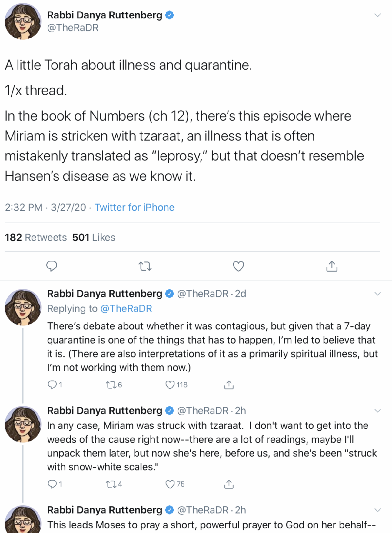View the 501 Likes list
392x533 pixels.
[x=94, y=237]
